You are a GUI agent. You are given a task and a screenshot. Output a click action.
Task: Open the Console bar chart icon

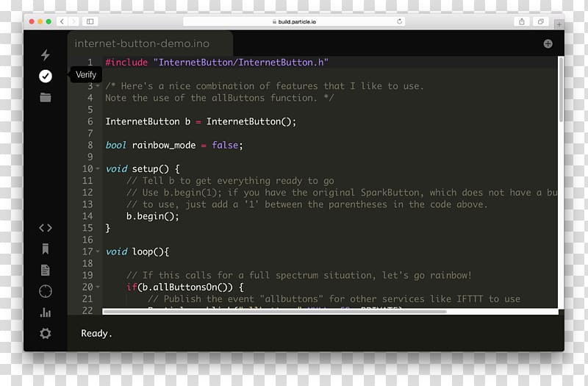coord(46,312)
